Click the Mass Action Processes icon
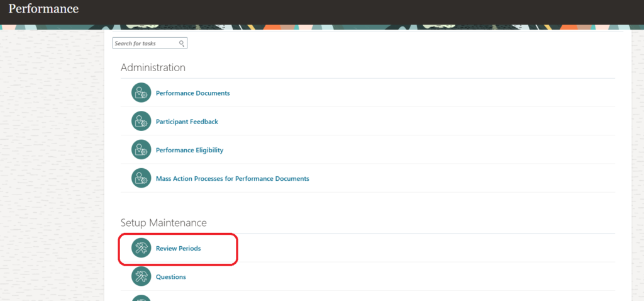This screenshot has height=301, width=644. point(142,178)
